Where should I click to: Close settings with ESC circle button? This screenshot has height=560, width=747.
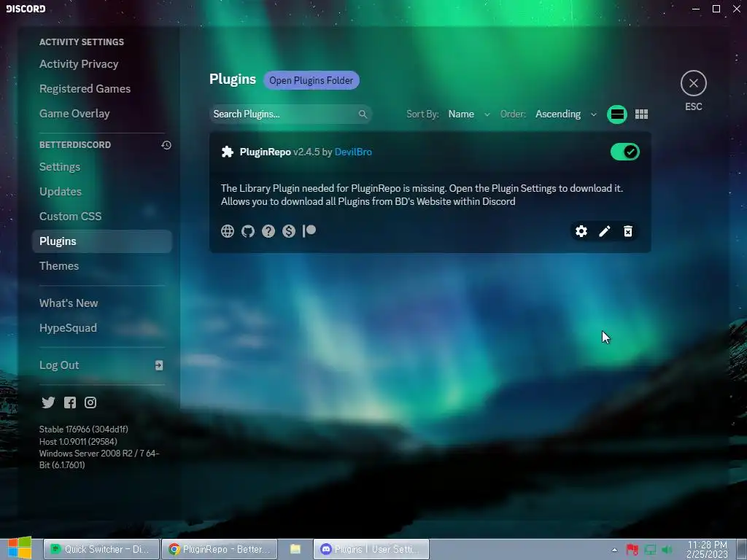click(693, 83)
